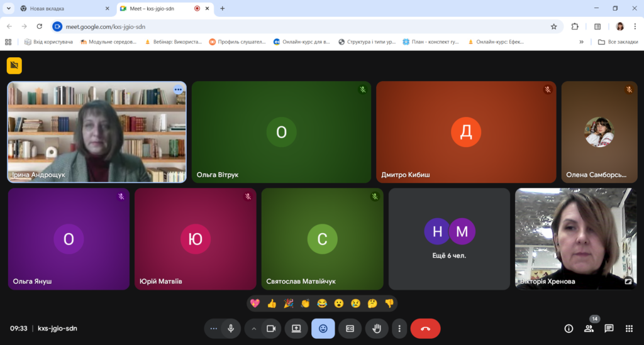This screenshot has height=345, width=644.
Task: Send the party popper reaction
Action: pyautogui.click(x=289, y=304)
